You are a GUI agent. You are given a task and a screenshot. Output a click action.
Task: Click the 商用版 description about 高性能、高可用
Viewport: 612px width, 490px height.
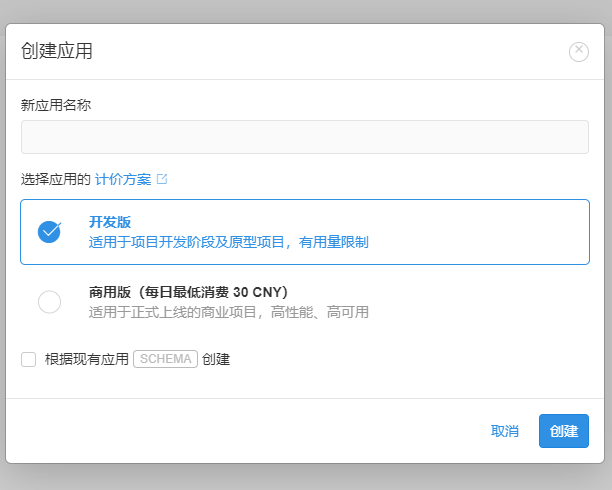click(x=228, y=312)
